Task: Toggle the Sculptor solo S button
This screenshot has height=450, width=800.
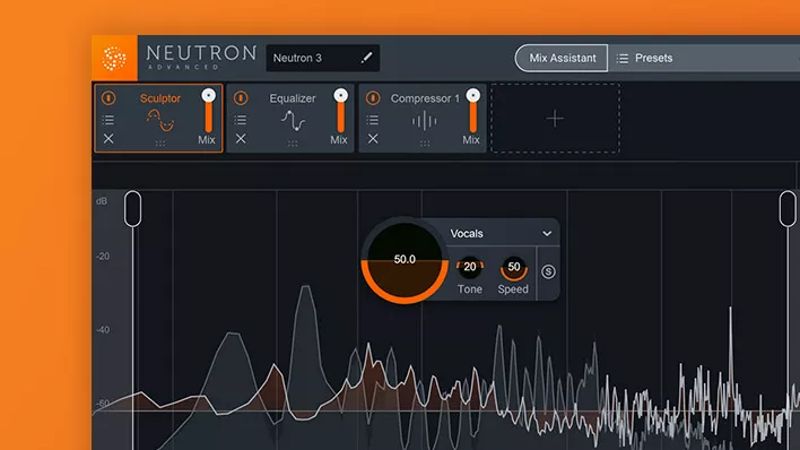Action: pos(548,272)
